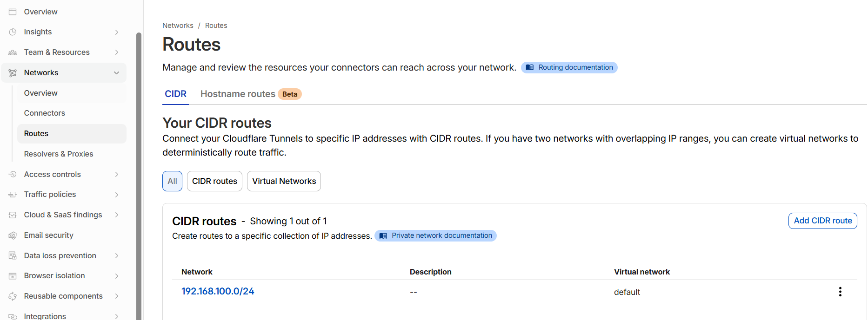Click the Add CIDR route button
The image size is (868, 320).
click(x=822, y=221)
